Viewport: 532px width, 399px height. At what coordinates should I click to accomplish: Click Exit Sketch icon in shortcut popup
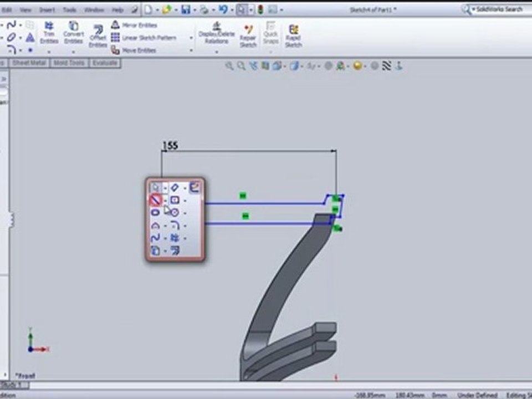[x=195, y=188]
